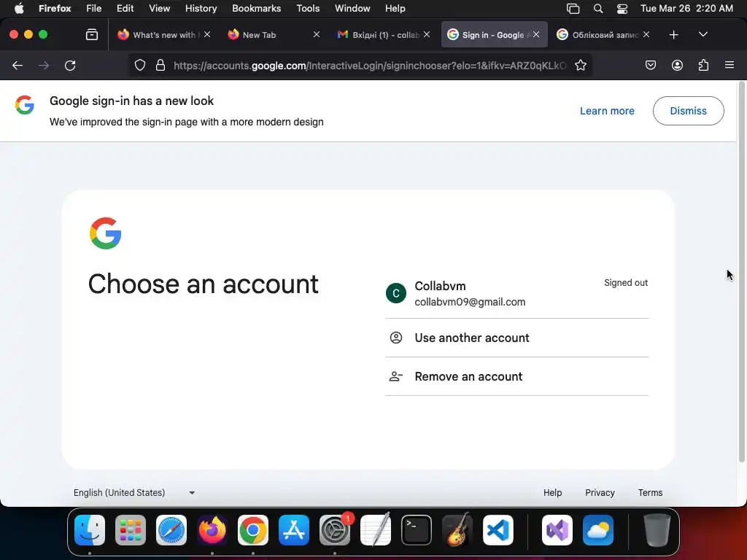Screen dimensions: 747x560
Task: Close the Sign in - Google tab
Action: [536, 34]
